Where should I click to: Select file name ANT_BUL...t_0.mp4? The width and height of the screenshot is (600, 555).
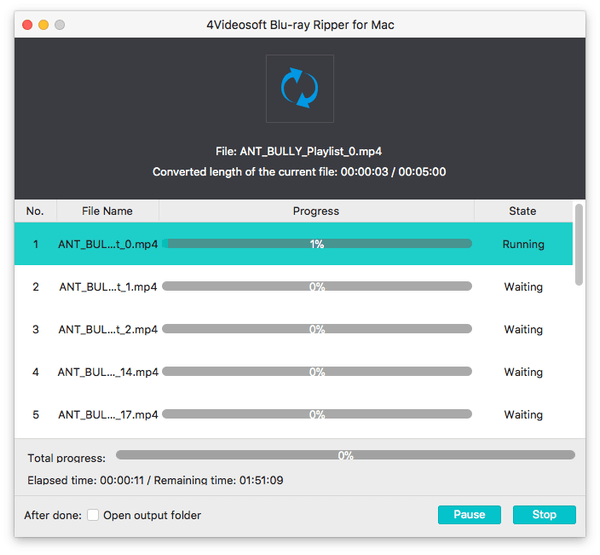coord(108,244)
